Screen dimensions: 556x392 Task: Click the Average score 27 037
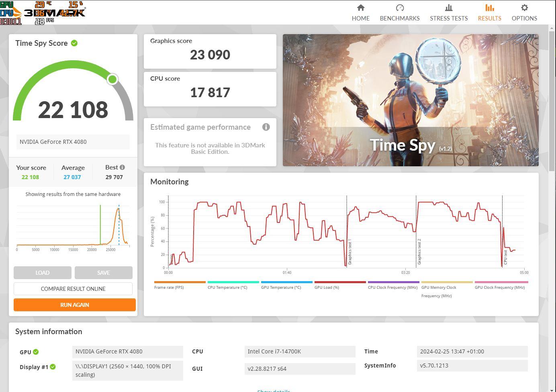click(x=72, y=177)
